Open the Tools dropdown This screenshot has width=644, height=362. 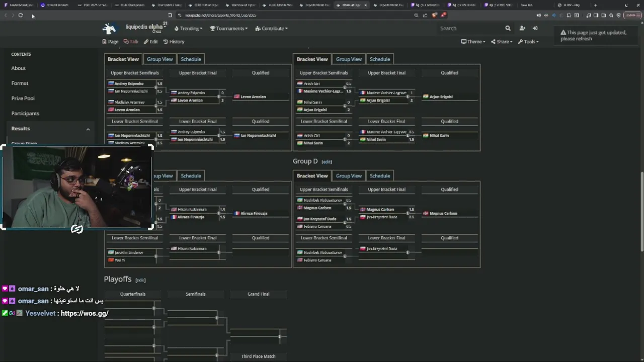pos(528,42)
